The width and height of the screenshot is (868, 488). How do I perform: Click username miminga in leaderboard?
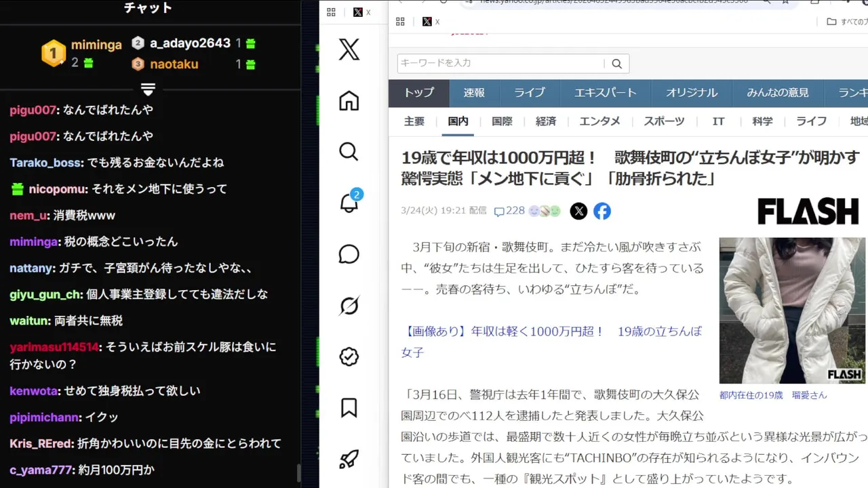click(97, 45)
